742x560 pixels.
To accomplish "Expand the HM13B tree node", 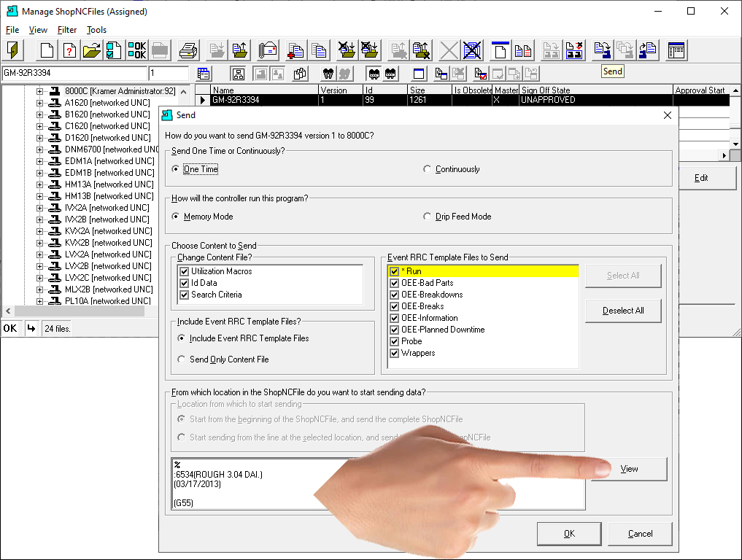I will tap(39, 196).
